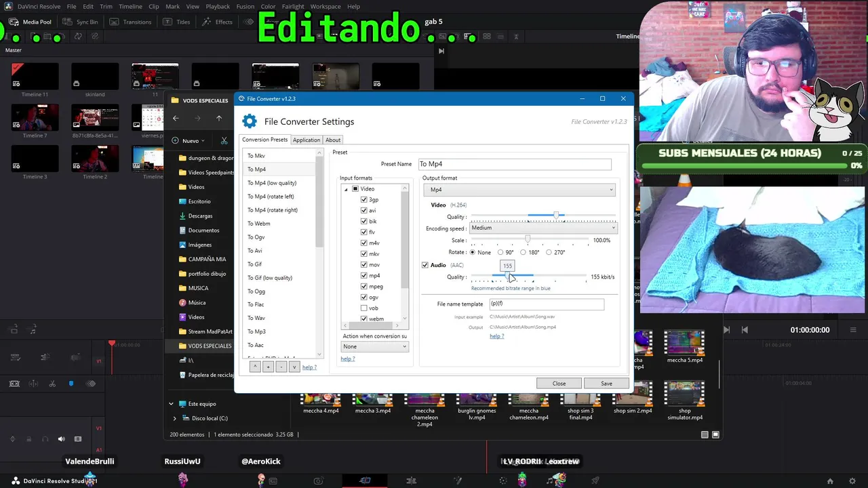Click the Save button in File Converter

(606, 384)
